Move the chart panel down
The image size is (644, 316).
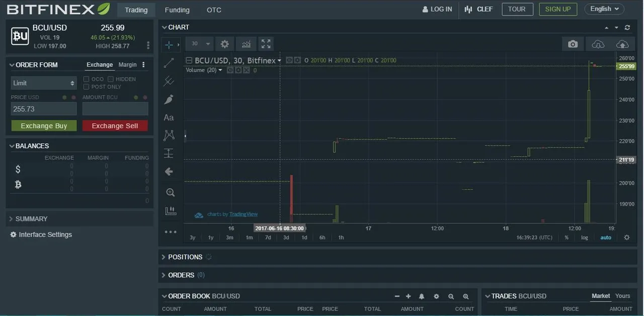tap(616, 28)
